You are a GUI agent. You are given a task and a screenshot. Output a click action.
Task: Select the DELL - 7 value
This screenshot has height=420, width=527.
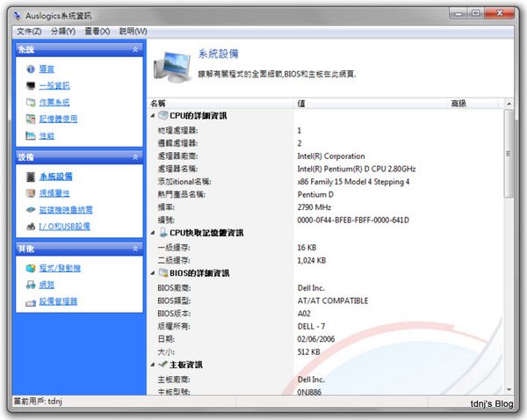point(311,326)
